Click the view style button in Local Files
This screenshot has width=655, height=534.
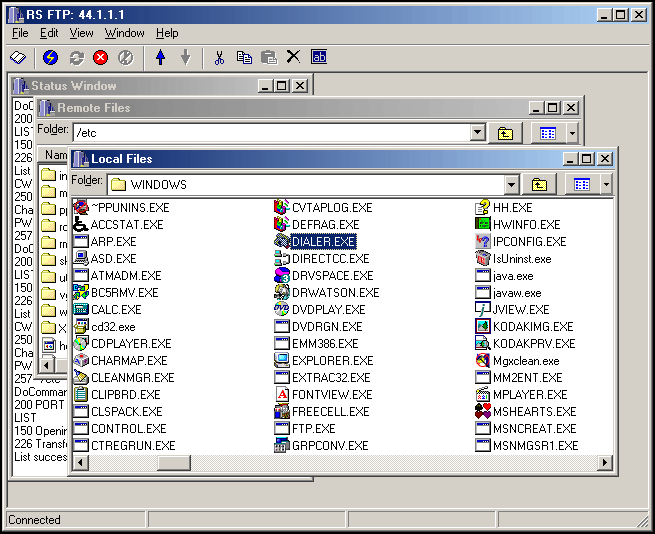click(582, 184)
